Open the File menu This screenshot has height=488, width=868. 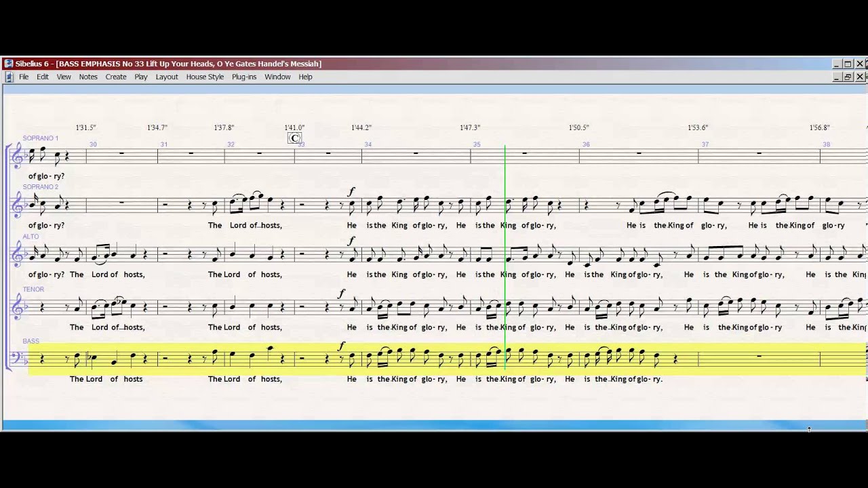pos(24,77)
